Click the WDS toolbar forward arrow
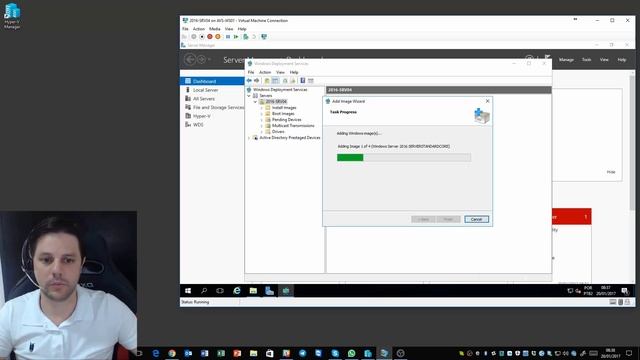This screenshot has width=640, height=360. [x=257, y=81]
